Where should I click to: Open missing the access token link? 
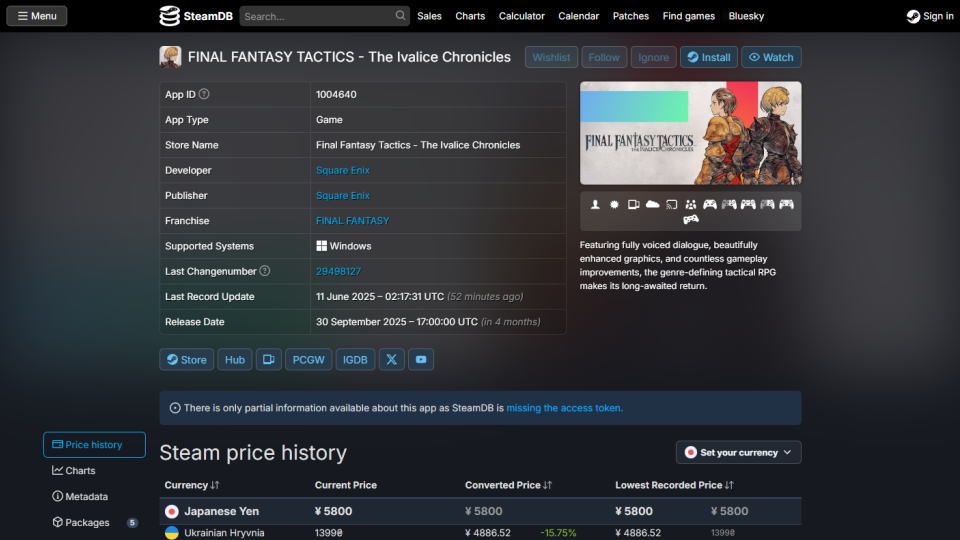(x=564, y=408)
